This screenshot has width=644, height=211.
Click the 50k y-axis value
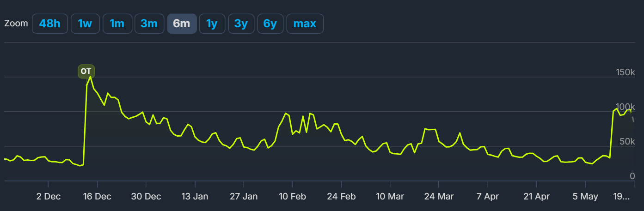[x=628, y=141]
